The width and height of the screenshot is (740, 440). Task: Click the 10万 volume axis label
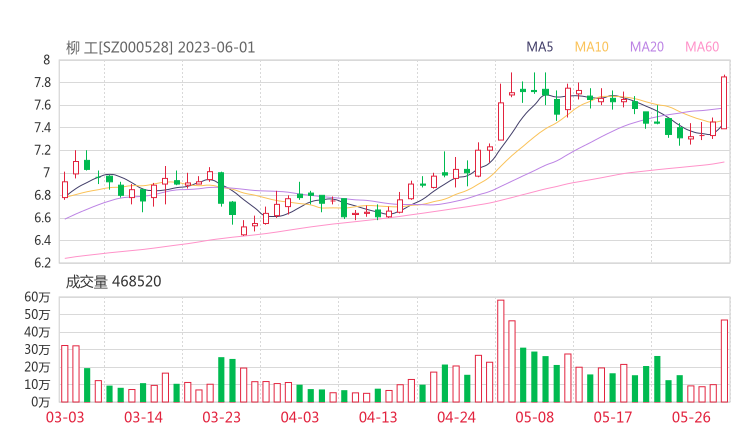pyautogui.click(x=37, y=385)
